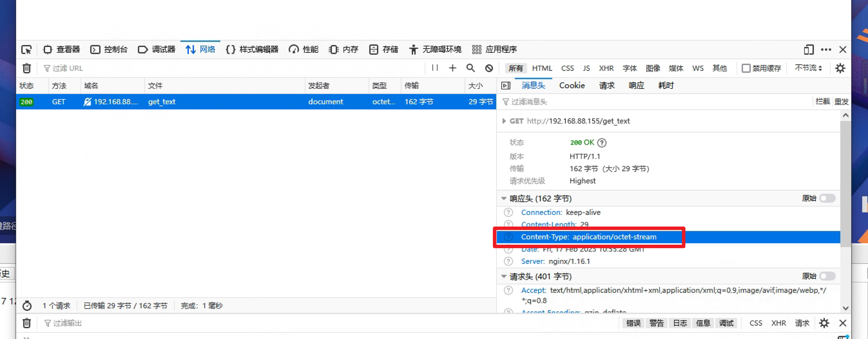This screenshot has width=868, height=339.
Task: Open the 存储 storage tab
Action: pyautogui.click(x=384, y=49)
